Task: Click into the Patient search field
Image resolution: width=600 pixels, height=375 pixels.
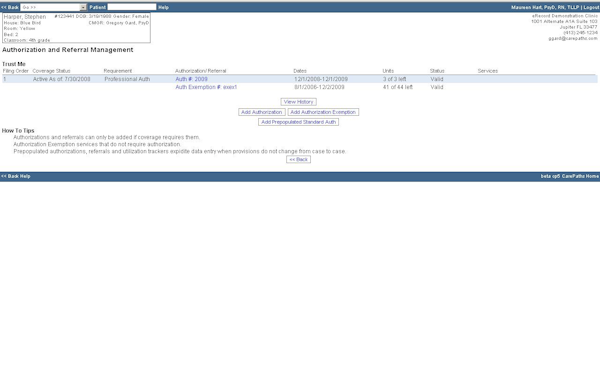Action: pos(132,7)
